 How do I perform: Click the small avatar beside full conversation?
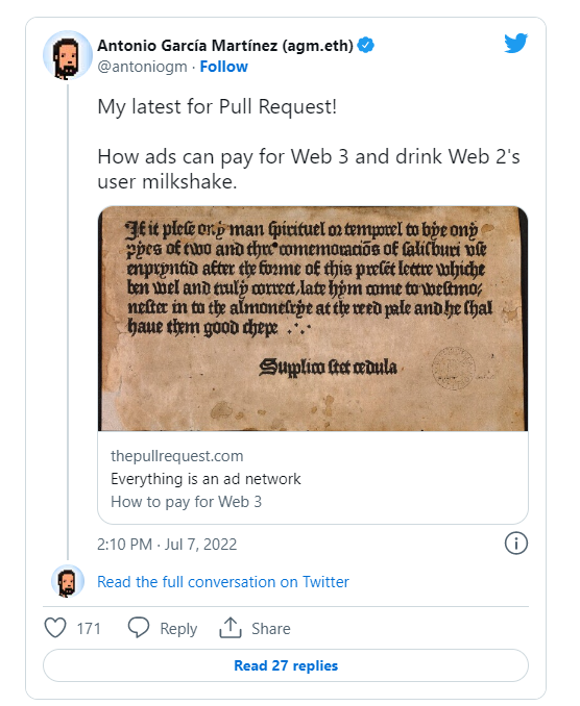pos(68,582)
